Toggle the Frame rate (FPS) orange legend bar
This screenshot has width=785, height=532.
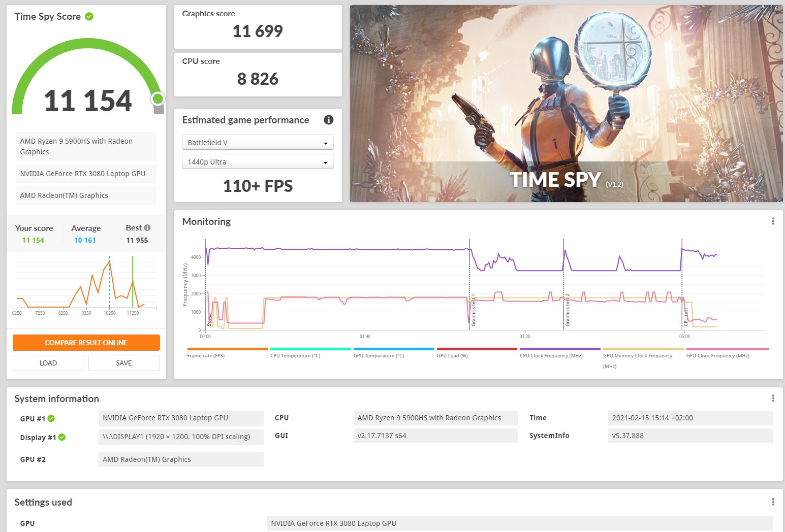227,349
